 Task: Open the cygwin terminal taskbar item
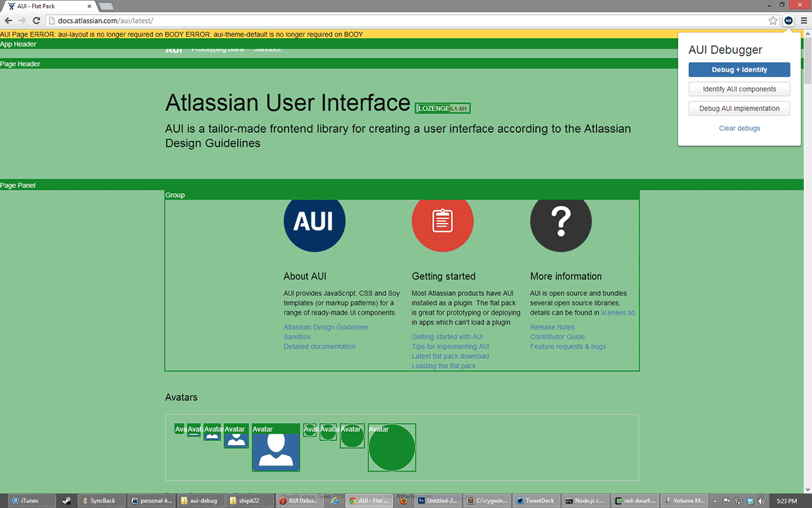click(x=487, y=500)
